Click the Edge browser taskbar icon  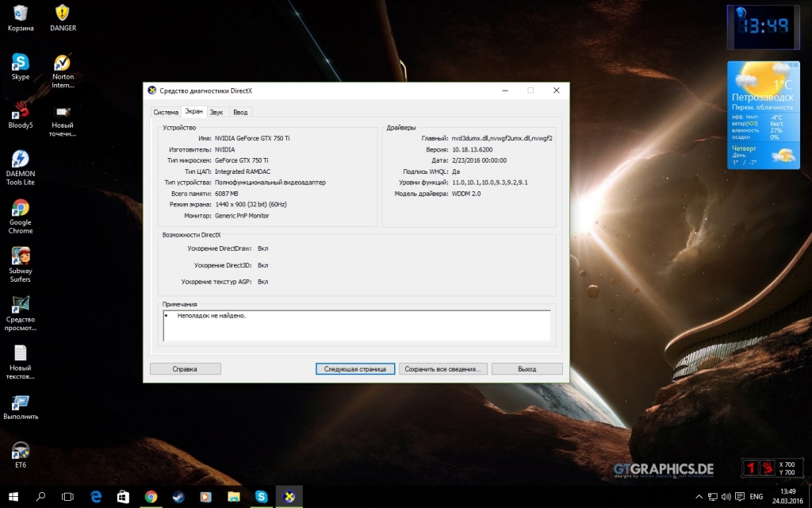[96, 496]
